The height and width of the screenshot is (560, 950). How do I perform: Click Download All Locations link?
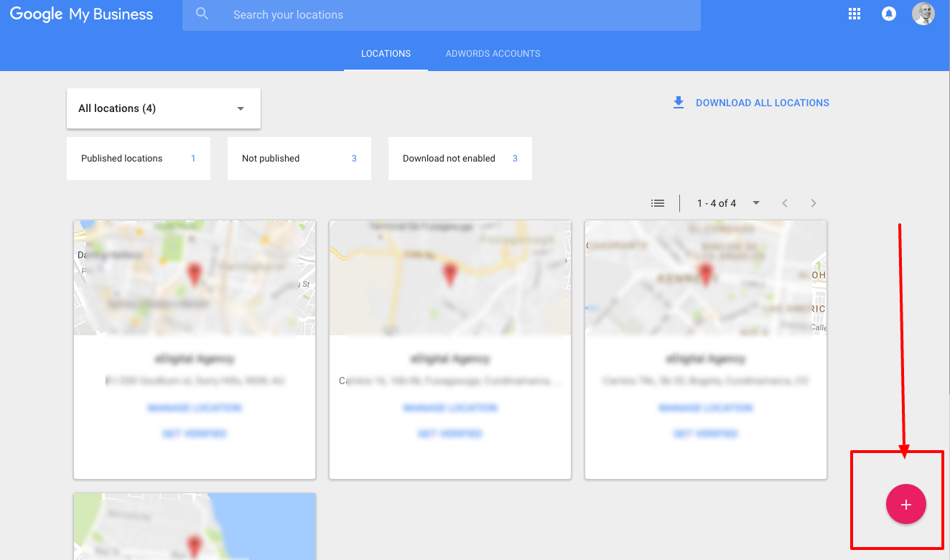tap(763, 103)
